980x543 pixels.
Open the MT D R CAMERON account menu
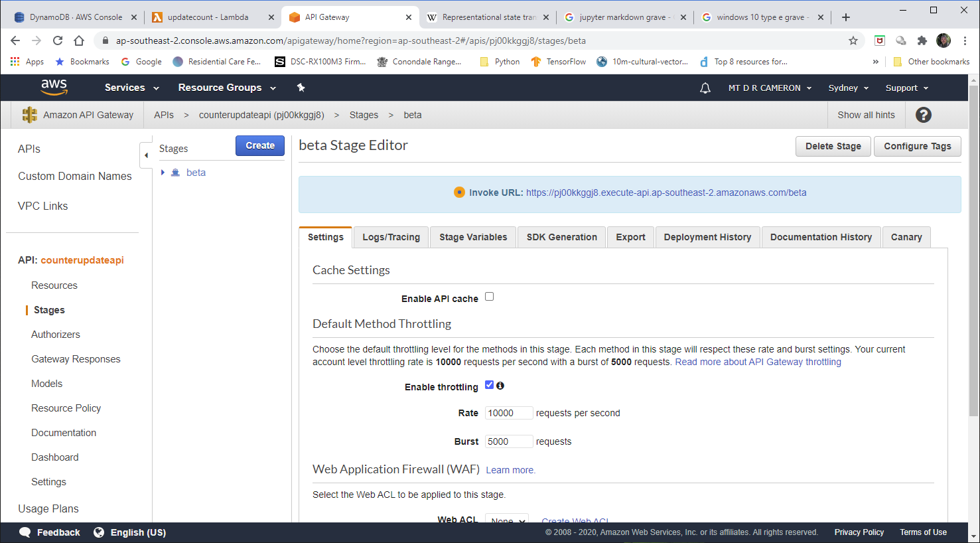770,88
